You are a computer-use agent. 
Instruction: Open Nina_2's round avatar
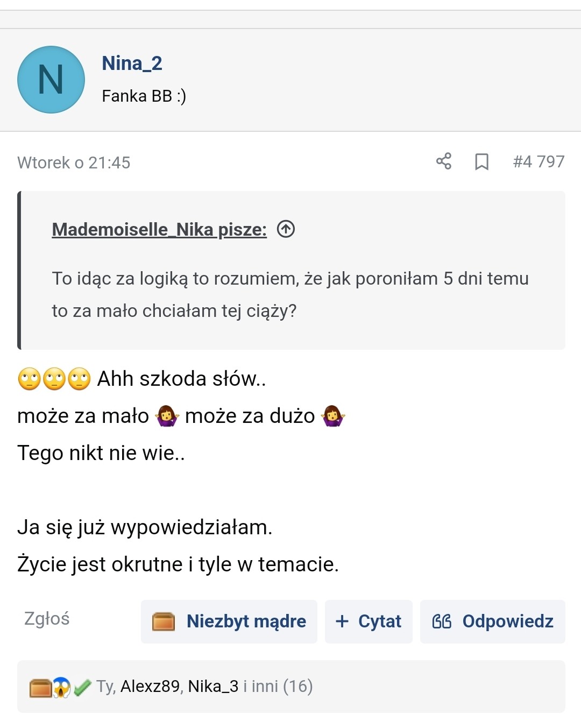51,80
